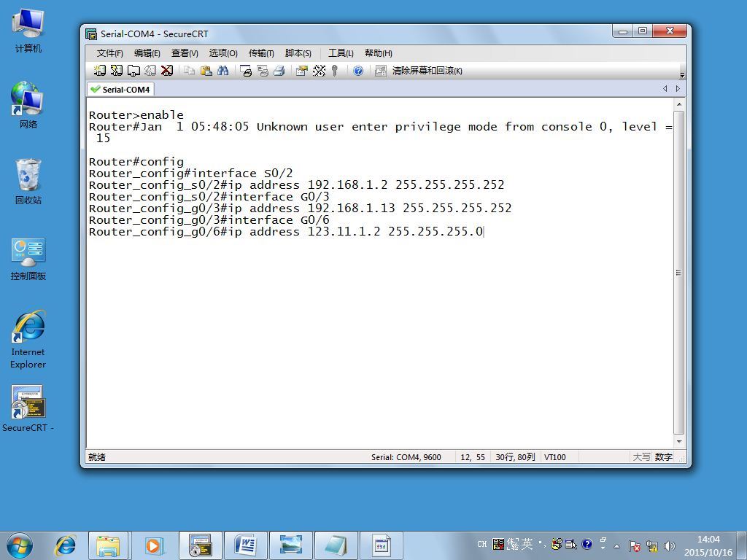Click the terminal scrollbar up arrow
The width and height of the screenshot is (747, 560).
click(x=679, y=104)
